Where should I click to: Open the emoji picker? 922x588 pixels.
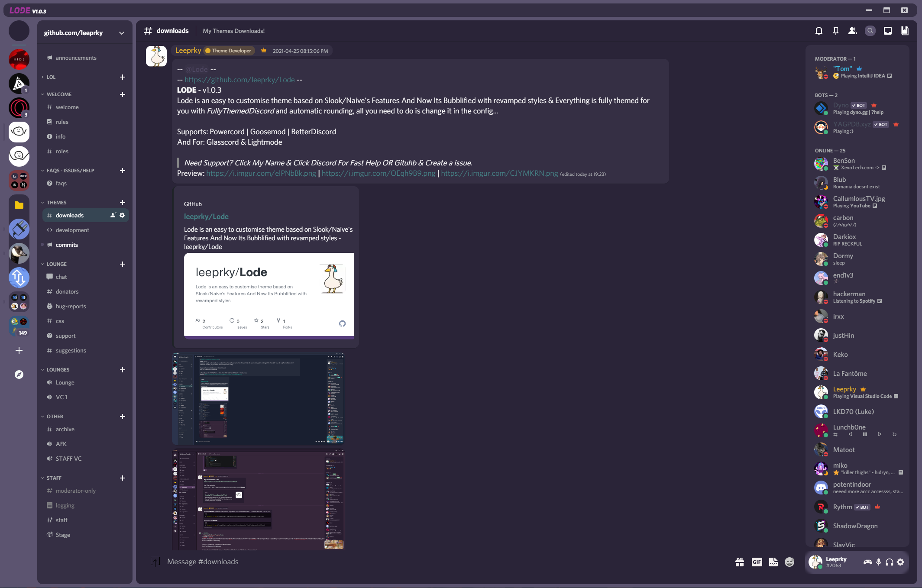click(x=789, y=562)
